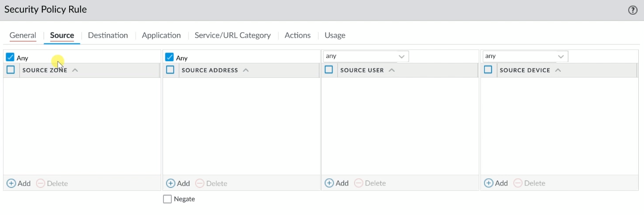
Task: Click the plus Add icon under Source User
Action: [x=329, y=183]
